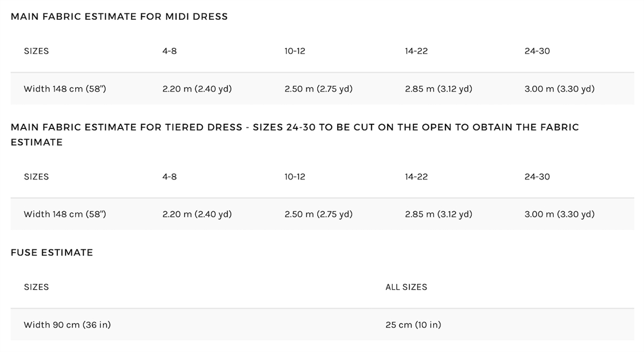Click 24-30 header in tiered dress table
The height and width of the screenshot is (352, 644).
click(x=537, y=177)
